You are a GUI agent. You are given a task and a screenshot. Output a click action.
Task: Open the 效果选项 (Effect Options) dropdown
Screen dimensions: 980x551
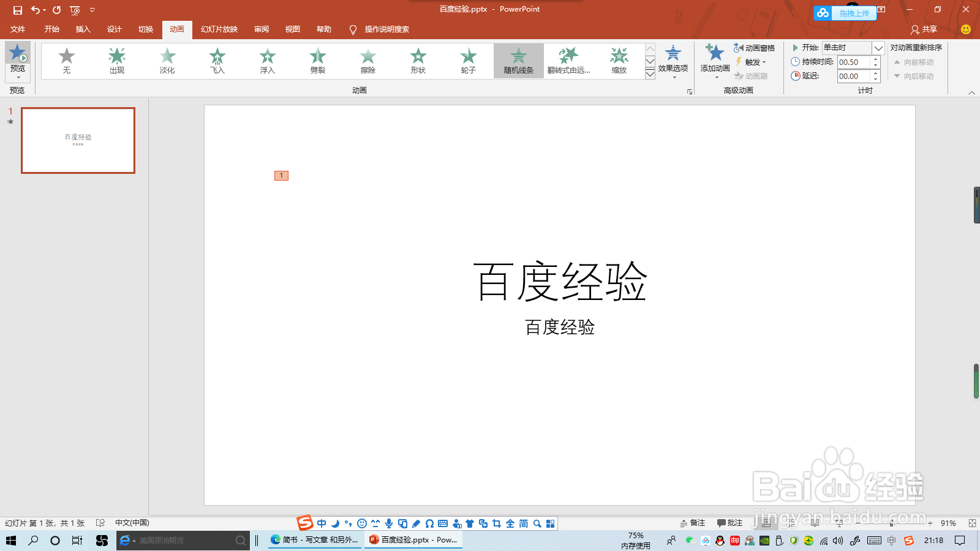tap(673, 61)
